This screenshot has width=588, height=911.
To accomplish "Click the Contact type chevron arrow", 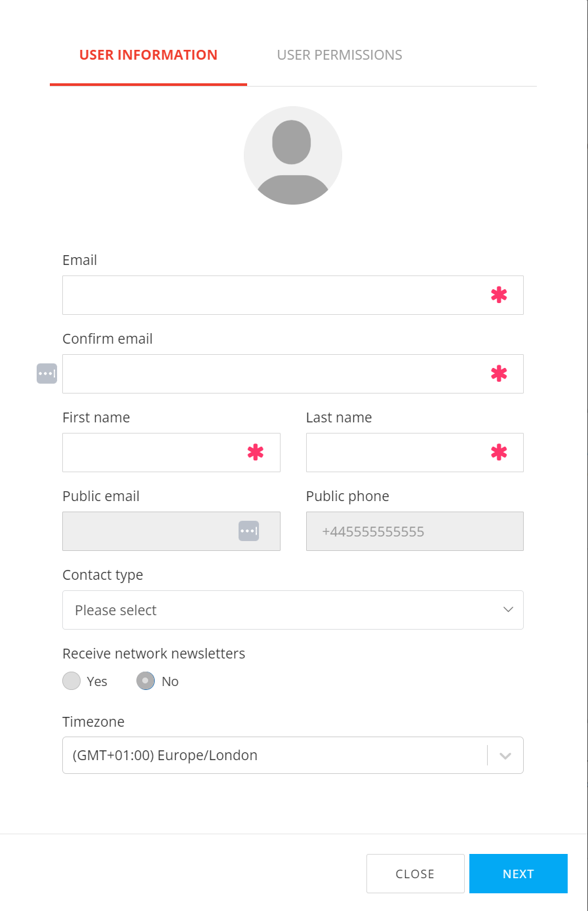I will (508, 609).
